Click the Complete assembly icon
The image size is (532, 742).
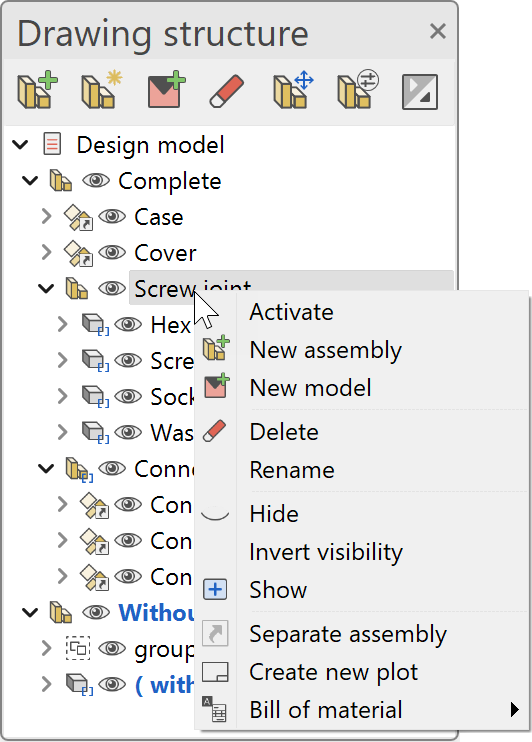61,181
